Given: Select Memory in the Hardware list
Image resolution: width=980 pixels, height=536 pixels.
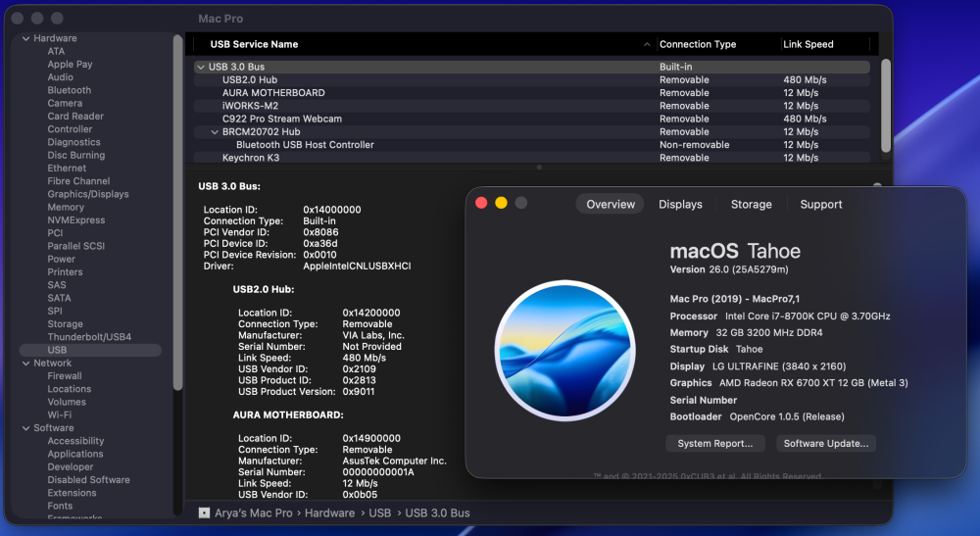Looking at the screenshot, I should tap(65, 208).
